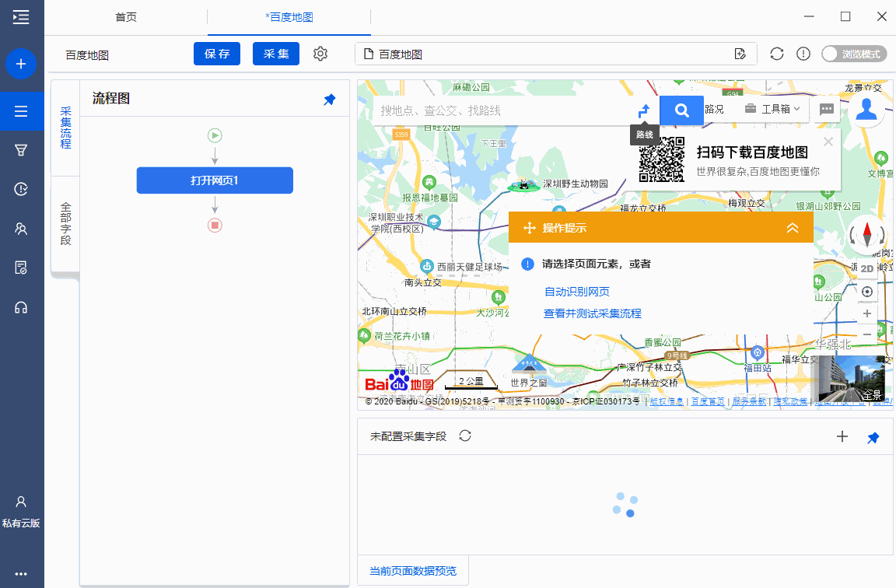Pin the collection fields panel

873,438
